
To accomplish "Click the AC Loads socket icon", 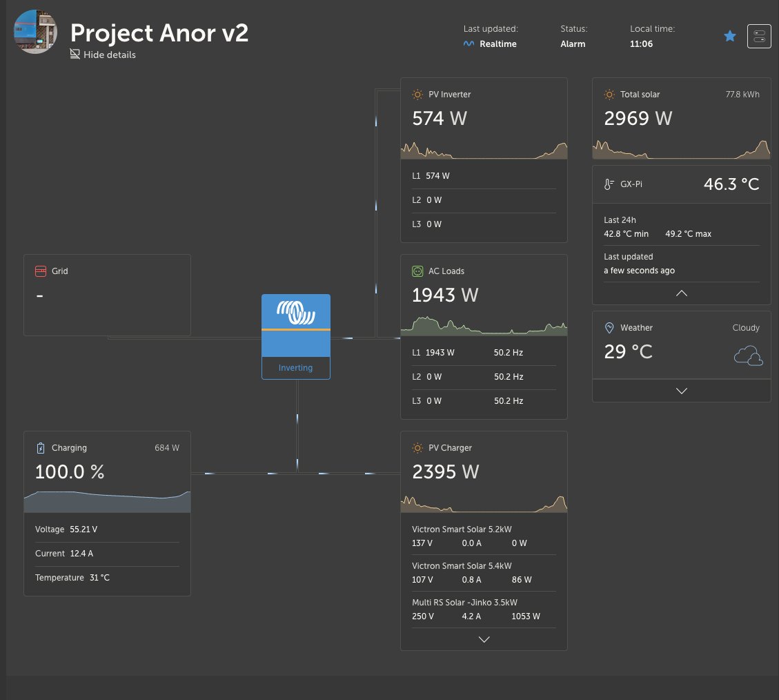I will point(418,271).
